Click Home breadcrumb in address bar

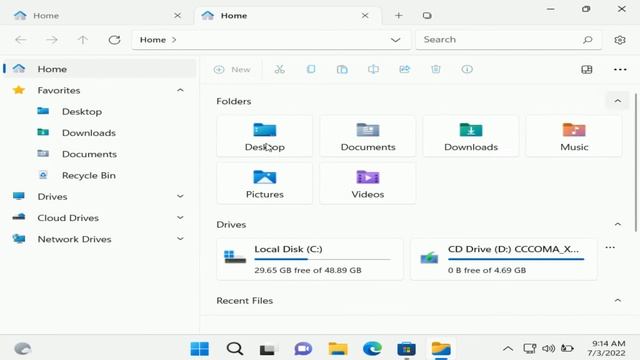pyautogui.click(x=153, y=40)
